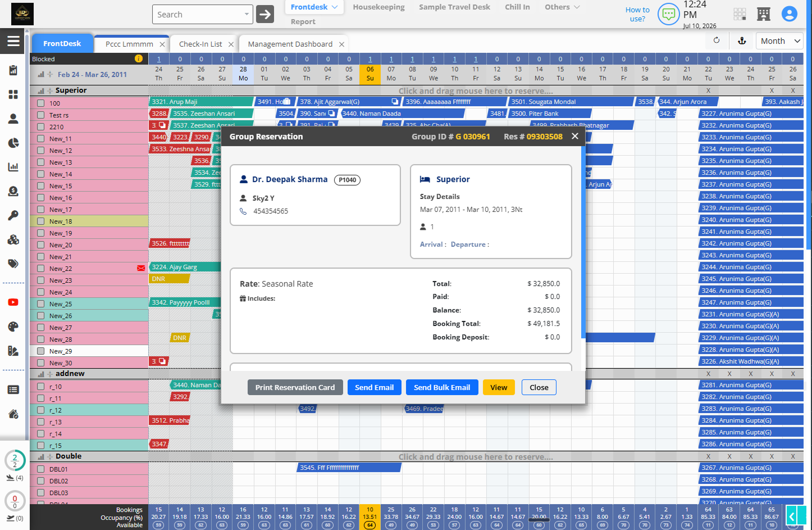
Task: Expand the Others menu dropdown
Action: click(563, 7)
